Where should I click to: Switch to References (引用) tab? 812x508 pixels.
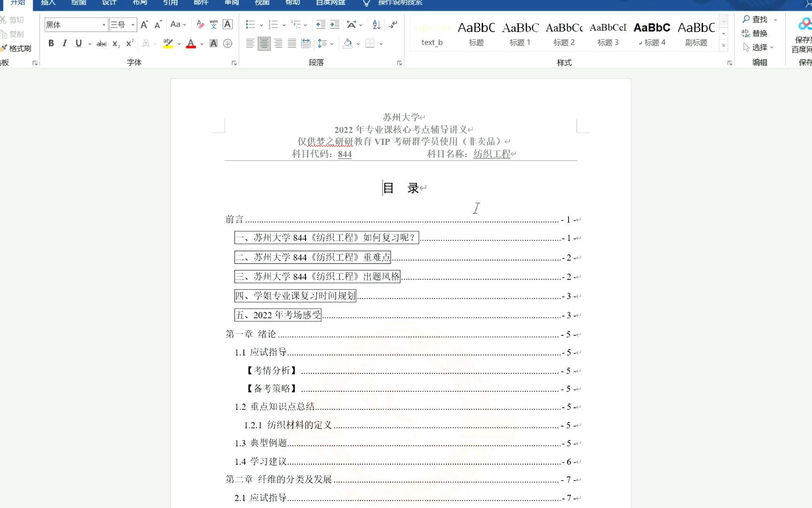(x=170, y=3)
